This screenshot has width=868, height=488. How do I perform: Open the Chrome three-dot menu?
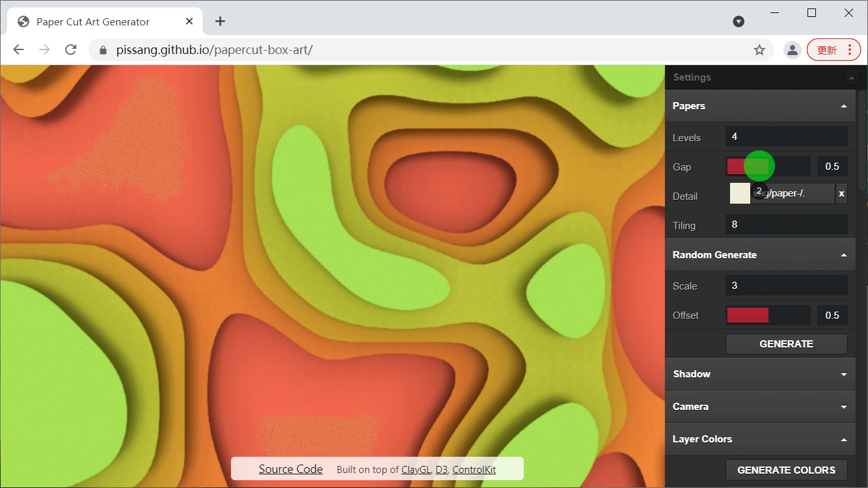point(850,50)
